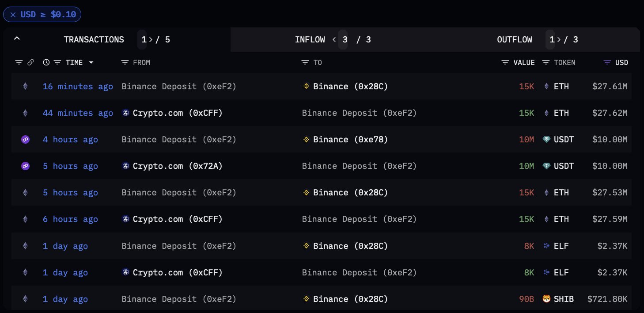
Task: Open the USD column filter
Action: (607, 63)
